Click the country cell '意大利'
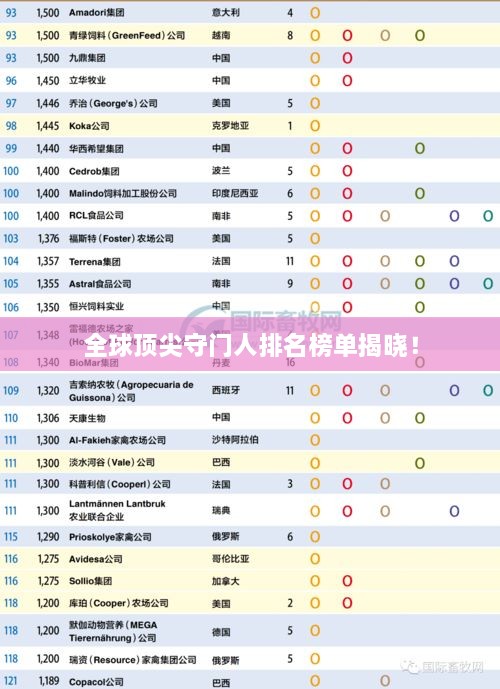 [226, 12]
